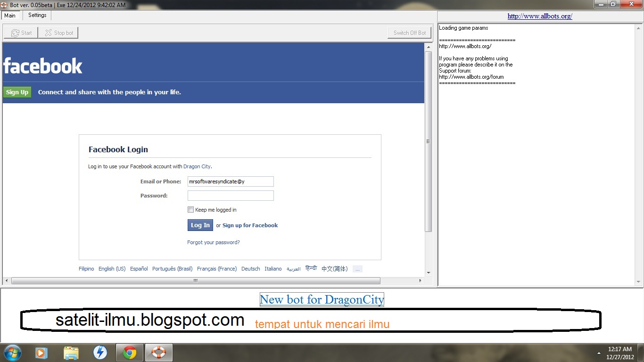Select Français (France) language
This screenshot has height=362, width=644.
point(217,269)
